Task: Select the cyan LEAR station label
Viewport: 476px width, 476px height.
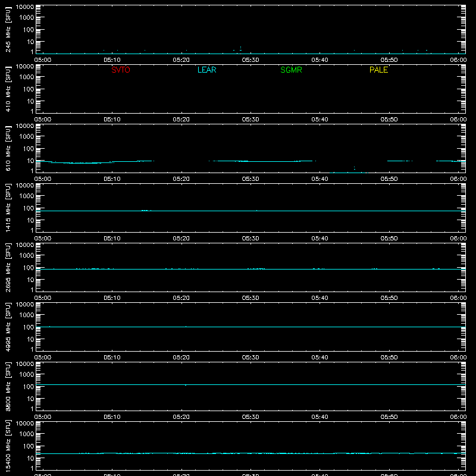Action: tap(206, 70)
